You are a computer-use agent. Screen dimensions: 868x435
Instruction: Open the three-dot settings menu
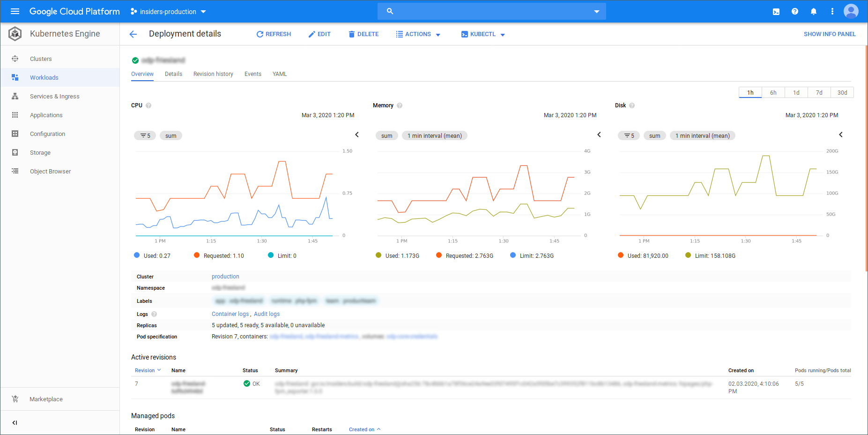pyautogui.click(x=832, y=11)
